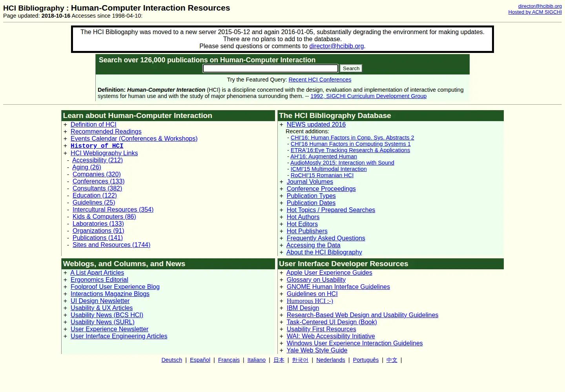Open A List Apart Articles
Image resolution: width=565 pixels, height=392 pixels.
(x=97, y=273)
